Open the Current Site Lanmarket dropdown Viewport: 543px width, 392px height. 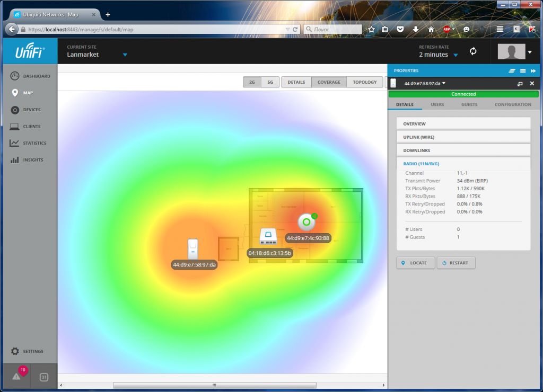tap(125, 55)
